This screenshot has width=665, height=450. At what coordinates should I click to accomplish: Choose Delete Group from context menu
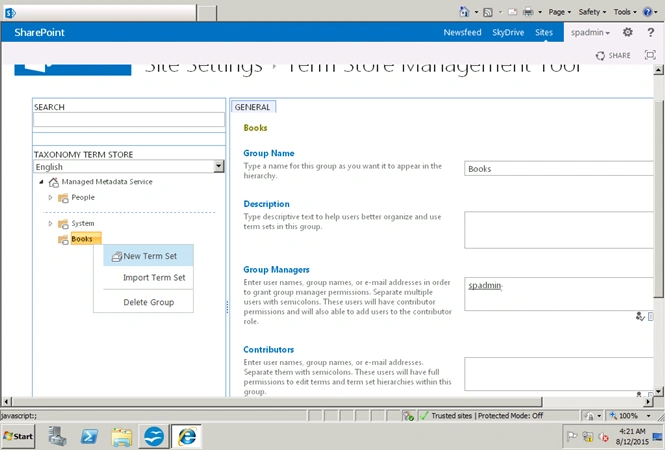[x=148, y=302]
